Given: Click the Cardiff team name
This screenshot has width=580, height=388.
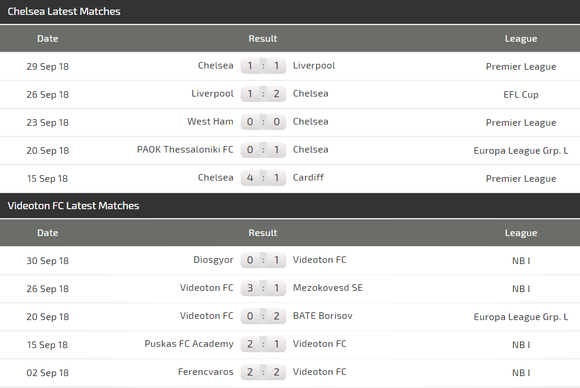Looking at the screenshot, I should (x=308, y=178).
